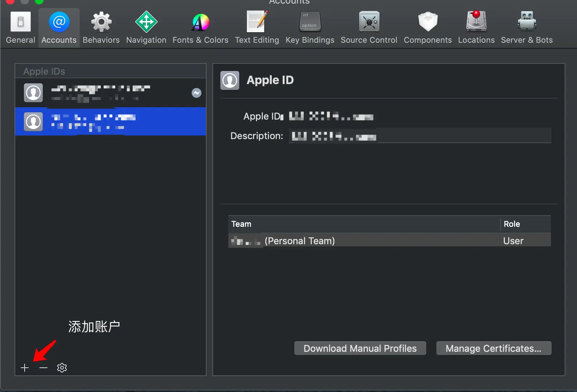
Task: Select the Personal Team row
Action: coord(390,241)
